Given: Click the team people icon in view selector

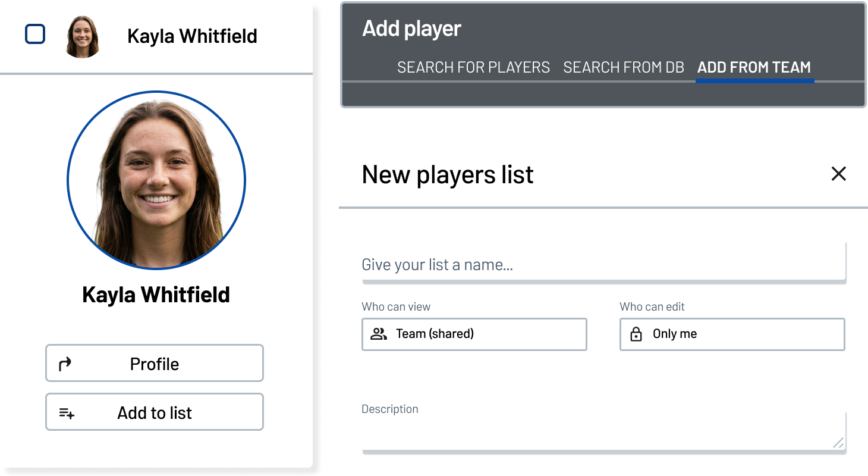Looking at the screenshot, I should (379, 334).
